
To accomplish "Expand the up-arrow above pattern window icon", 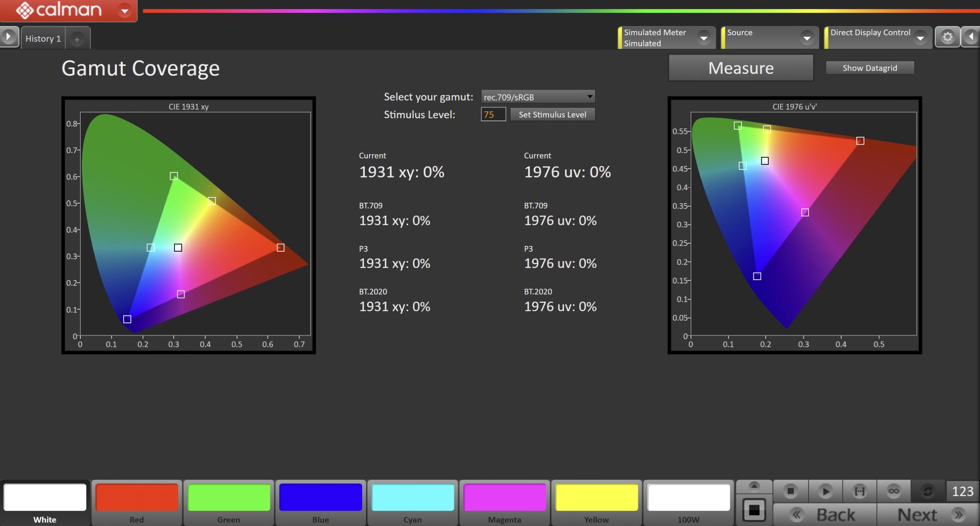I will point(754,486).
